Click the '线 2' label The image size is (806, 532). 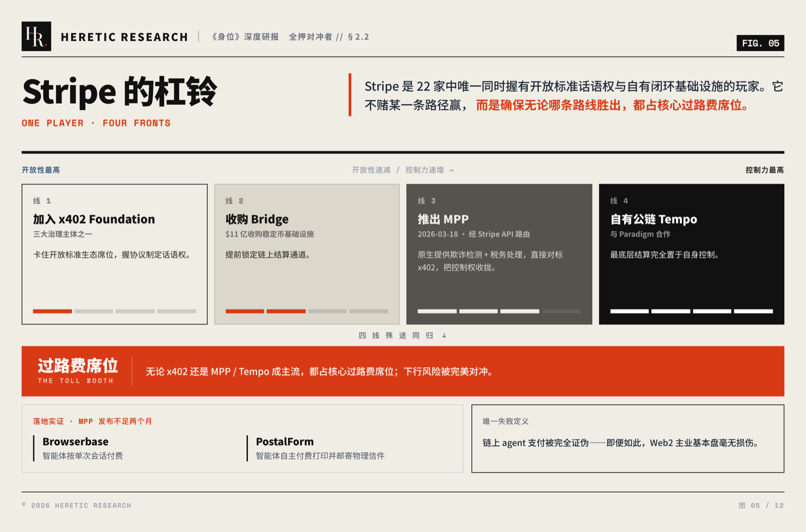point(234,201)
